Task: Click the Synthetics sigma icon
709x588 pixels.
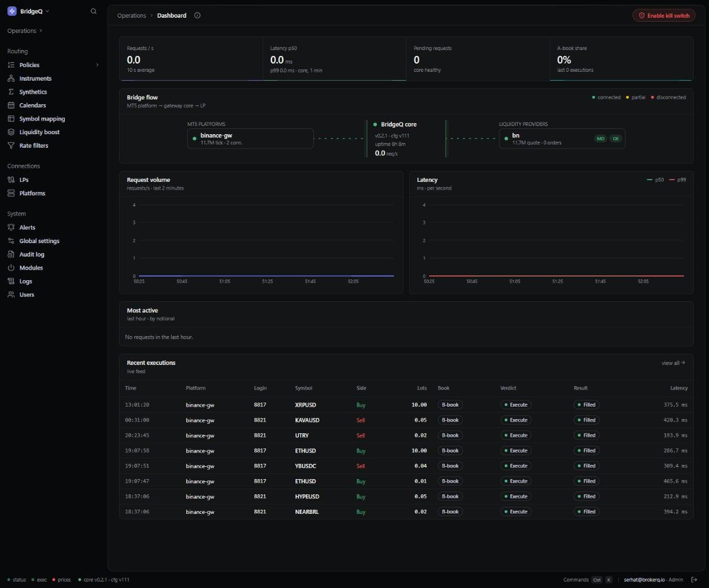Action: [x=11, y=92]
